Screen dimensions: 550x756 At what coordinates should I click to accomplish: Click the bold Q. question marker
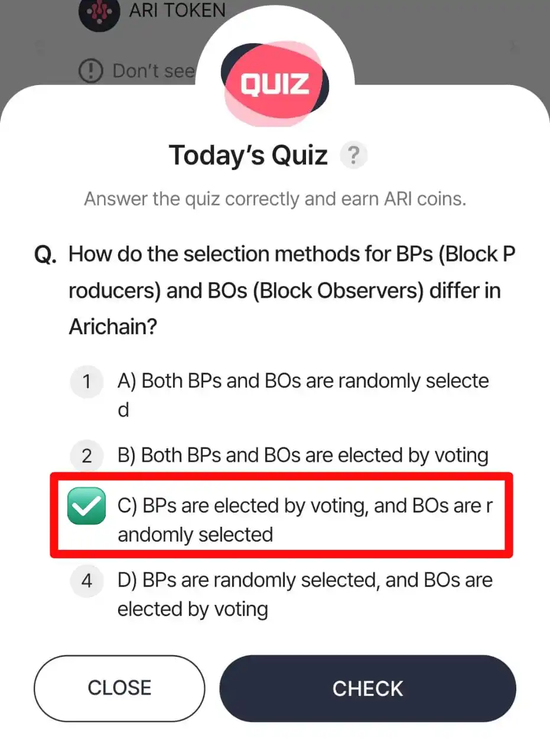tap(46, 256)
